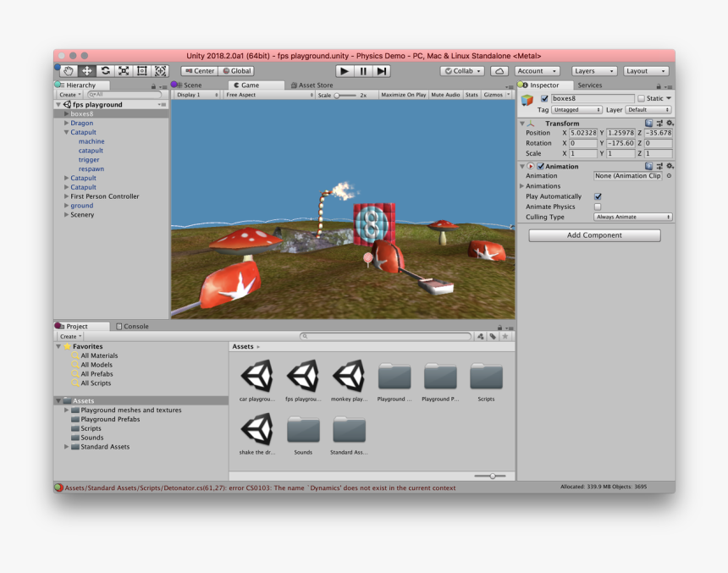Open the Account dropdown
Image resolution: width=728 pixels, height=573 pixels.
click(x=537, y=71)
